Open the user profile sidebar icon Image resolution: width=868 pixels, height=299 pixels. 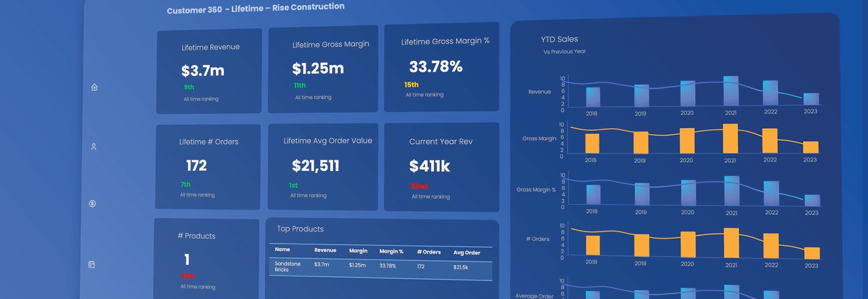[93, 147]
